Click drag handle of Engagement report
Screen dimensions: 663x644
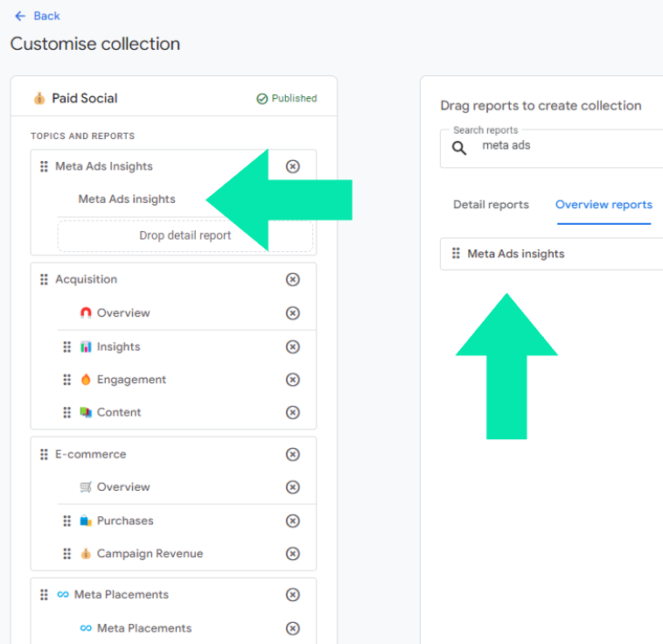67,380
